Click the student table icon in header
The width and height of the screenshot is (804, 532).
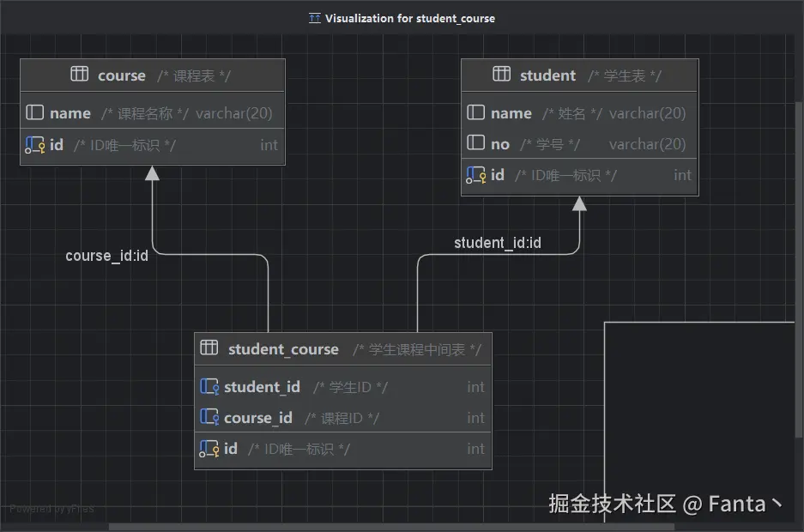click(501, 75)
